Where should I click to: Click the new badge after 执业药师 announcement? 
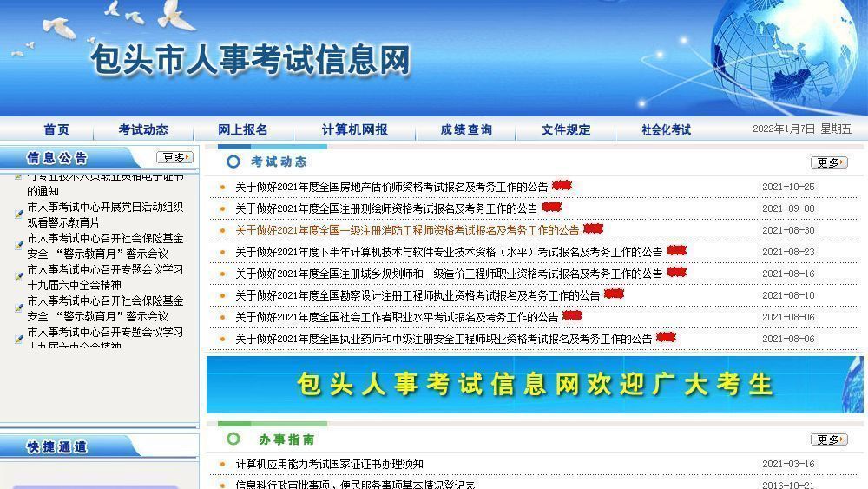point(666,338)
